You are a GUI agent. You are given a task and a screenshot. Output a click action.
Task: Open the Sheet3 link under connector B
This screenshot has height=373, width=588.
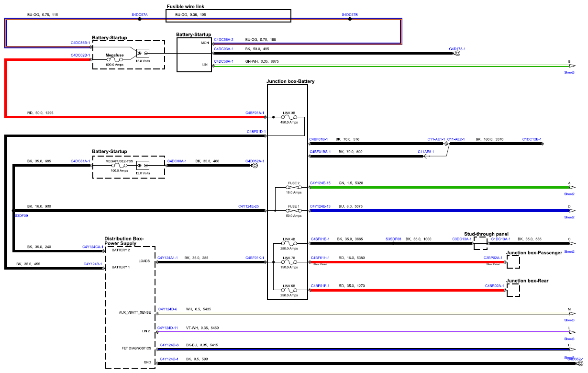coord(569,72)
